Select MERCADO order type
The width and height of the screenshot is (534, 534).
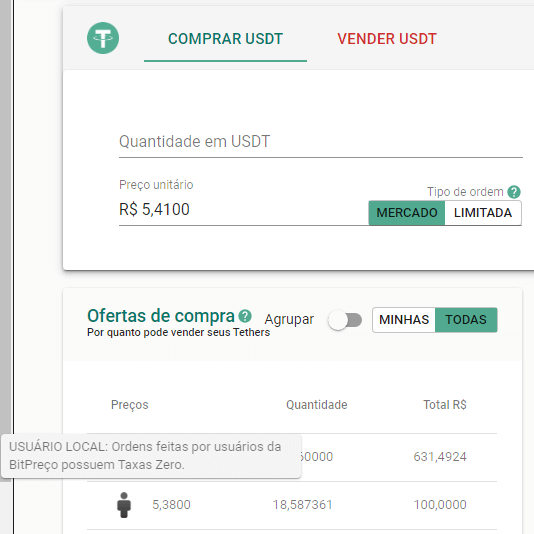(x=407, y=213)
